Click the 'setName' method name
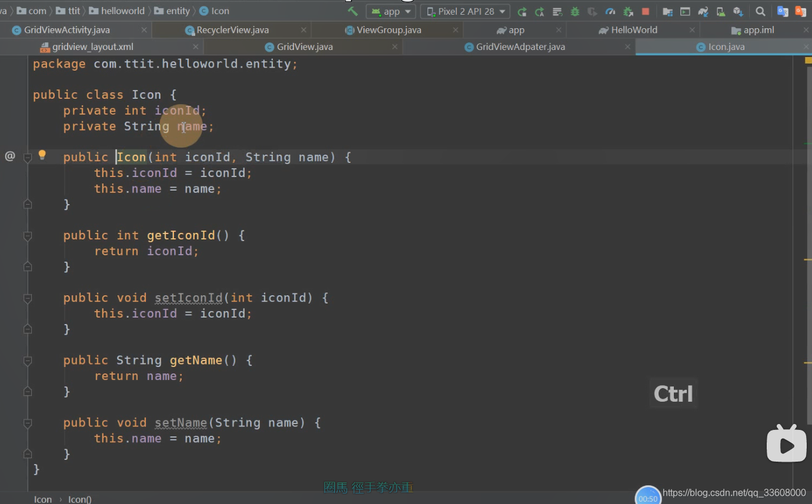Viewport: 812px width, 504px height. (x=181, y=422)
